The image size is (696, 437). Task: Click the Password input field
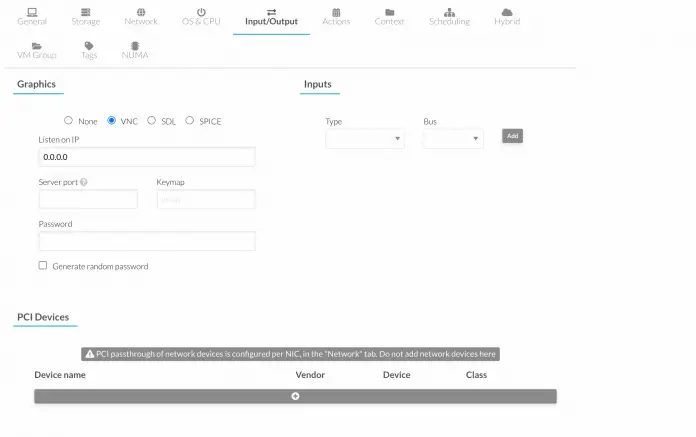coord(147,241)
